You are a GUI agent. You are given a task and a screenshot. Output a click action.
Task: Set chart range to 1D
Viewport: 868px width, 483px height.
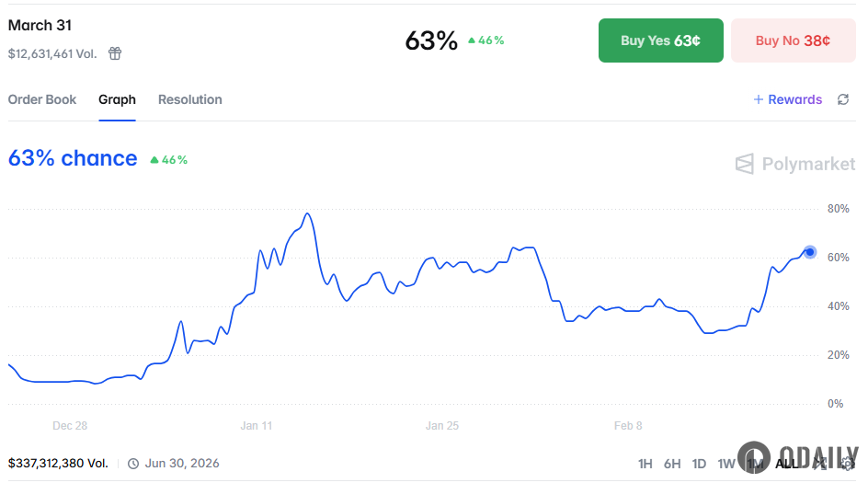pos(699,464)
